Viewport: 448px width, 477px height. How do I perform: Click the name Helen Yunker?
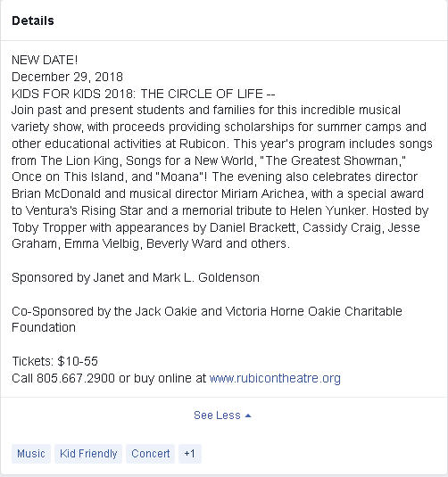point(328,210)
